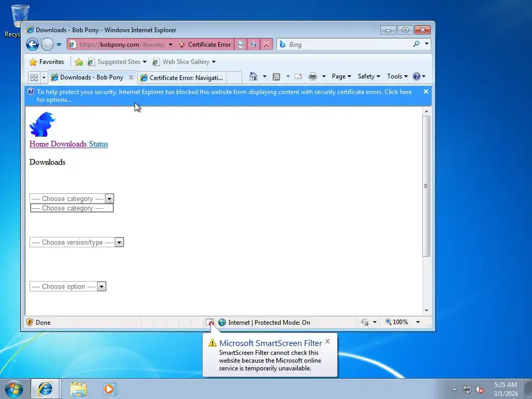
Task: Close the SmartScreen Filter balloon
Action: pos(327,341)
